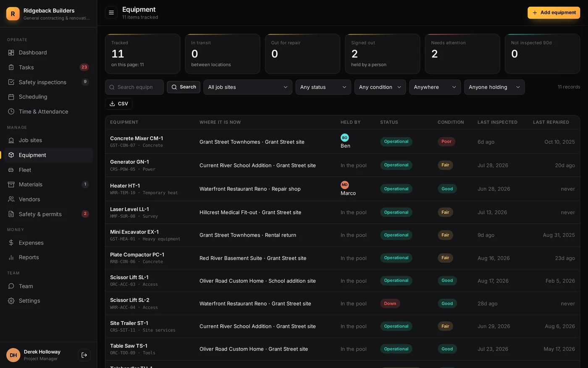Screen dimensions: 588x368
Task: Click the Good badge in Heater HT-1 row
Action: 447,189
